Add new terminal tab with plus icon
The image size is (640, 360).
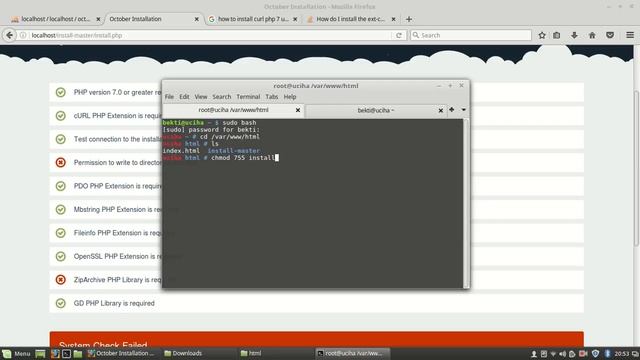[x=452, y=109]
